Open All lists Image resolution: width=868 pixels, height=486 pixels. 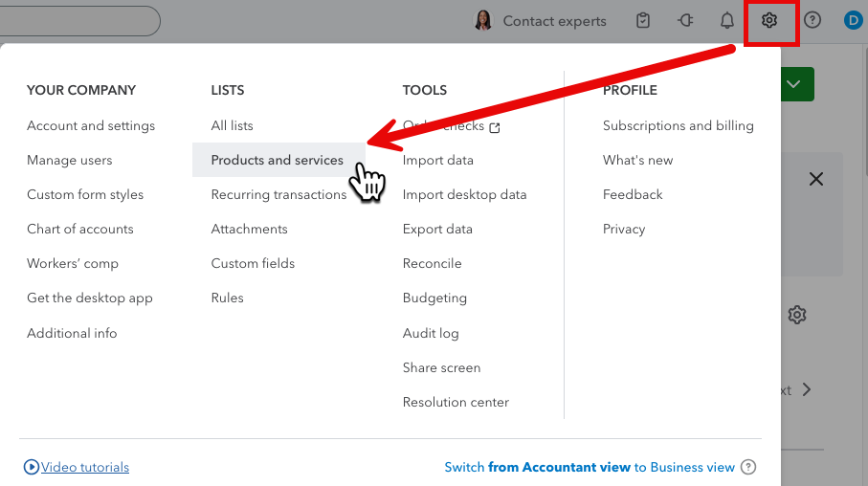[232, 125]
